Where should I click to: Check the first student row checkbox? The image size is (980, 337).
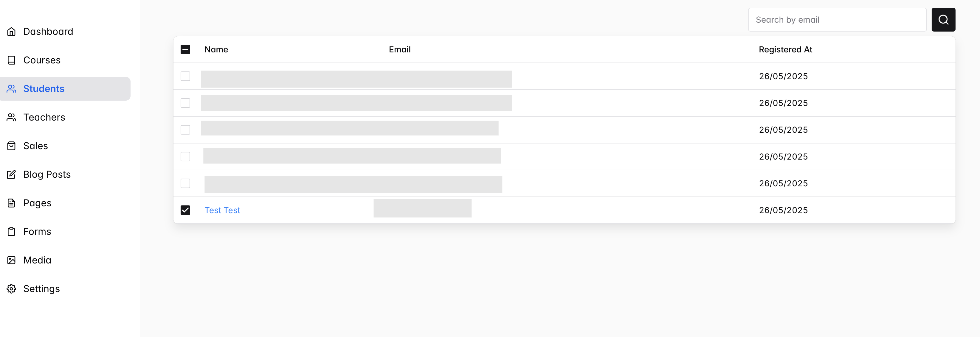coord(185,77)
